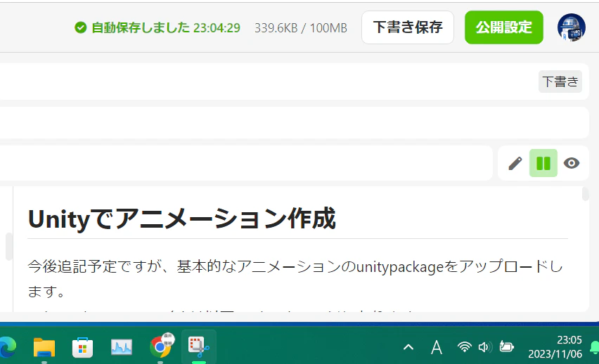Screen dimensions: 599x364
Task: Click the 339.6KB / 100MB usage text
Action: tap(301, 28)
